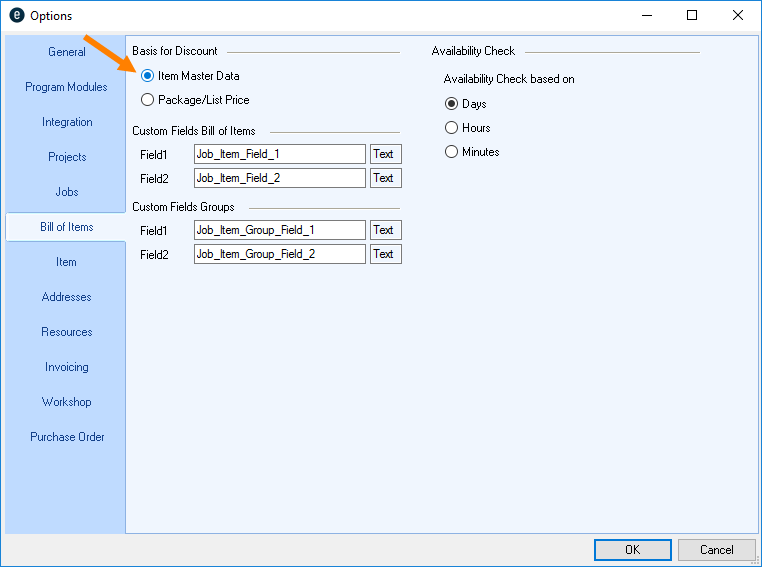Click the Job_Item_Group_Field_2 input field
Viewport: 762px width, 567px height.
[x=280, y=254]
